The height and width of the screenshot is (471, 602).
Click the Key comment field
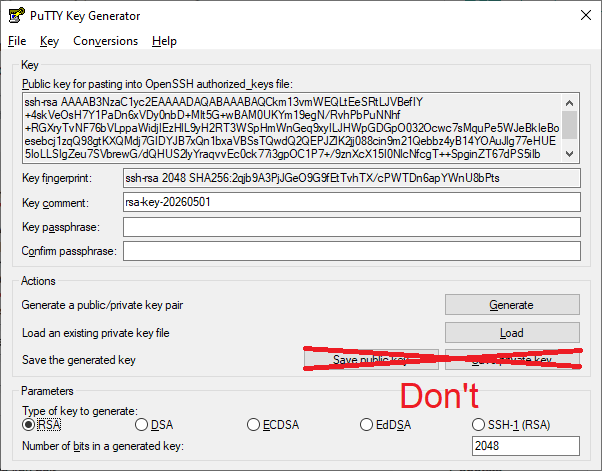coord(352,202)
